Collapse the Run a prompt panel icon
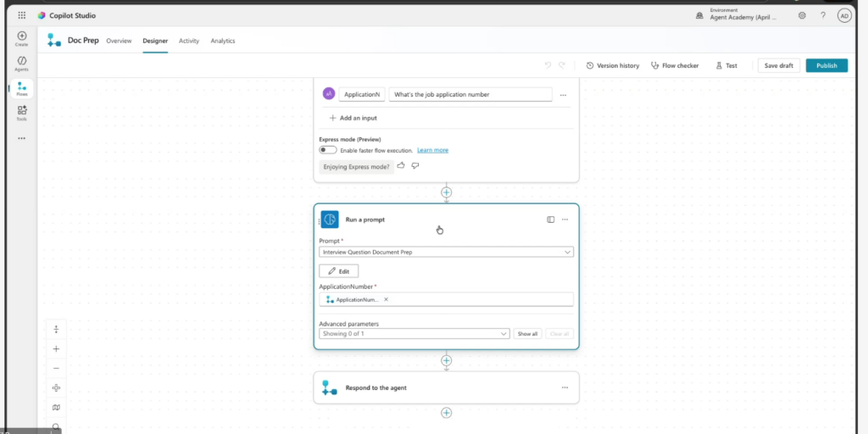 pos(550,220)
